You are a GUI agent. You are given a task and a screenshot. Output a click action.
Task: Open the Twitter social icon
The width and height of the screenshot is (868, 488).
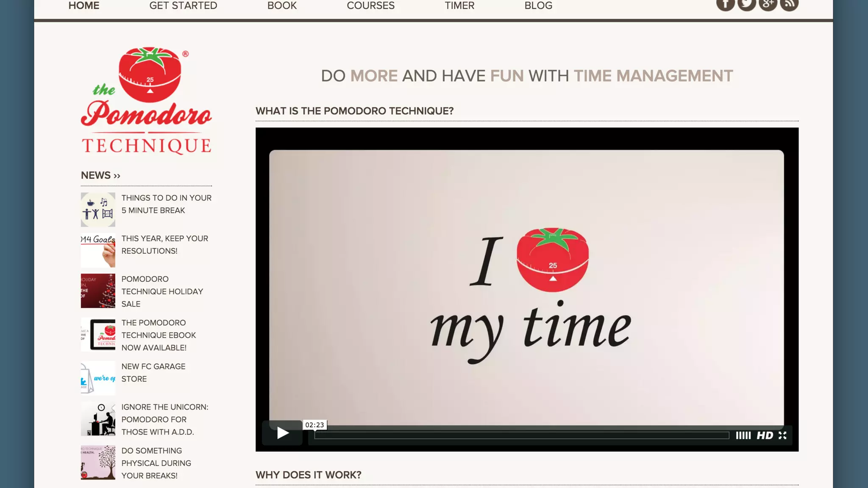746,4
